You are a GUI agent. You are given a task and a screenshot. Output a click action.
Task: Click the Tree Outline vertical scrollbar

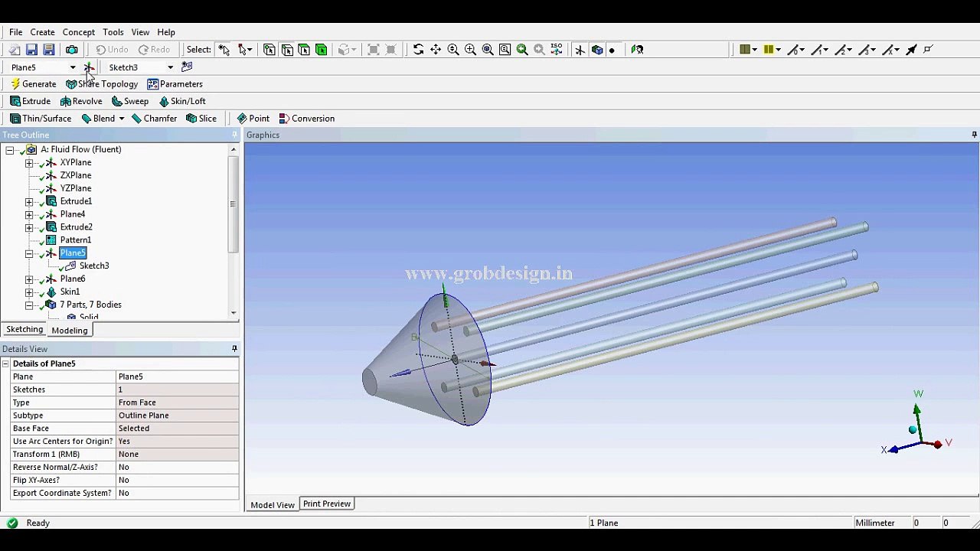(233, 231)
